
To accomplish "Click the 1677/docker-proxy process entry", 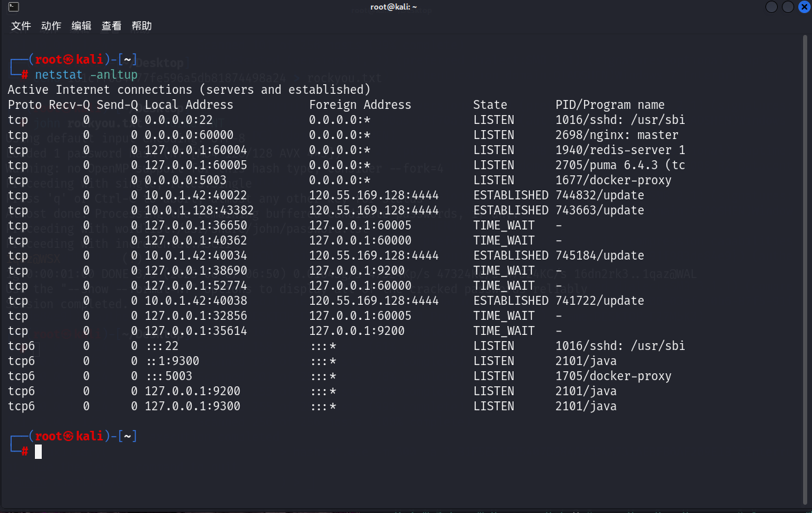I will pos(613,180).
